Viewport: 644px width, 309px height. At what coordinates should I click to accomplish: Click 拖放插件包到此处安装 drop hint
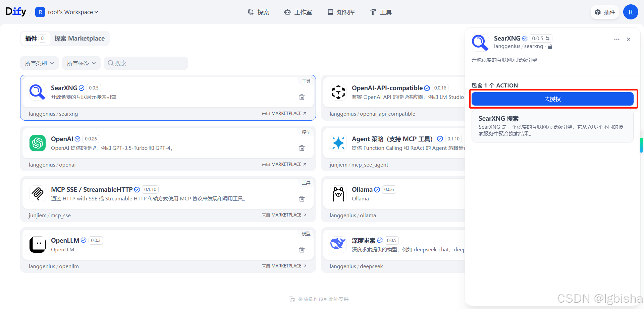coord(319,299)
